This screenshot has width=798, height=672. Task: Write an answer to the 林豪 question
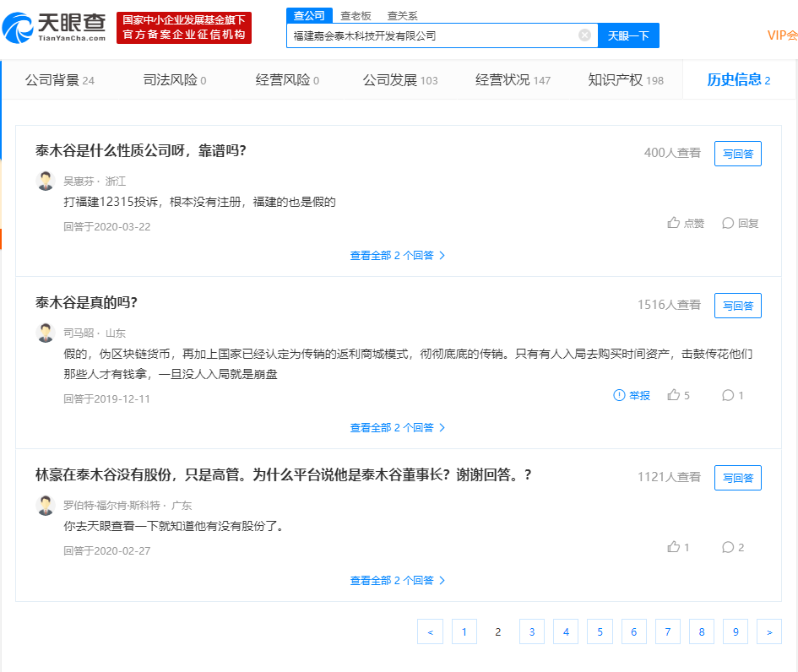pyautogui.click(x=738, y=478)
